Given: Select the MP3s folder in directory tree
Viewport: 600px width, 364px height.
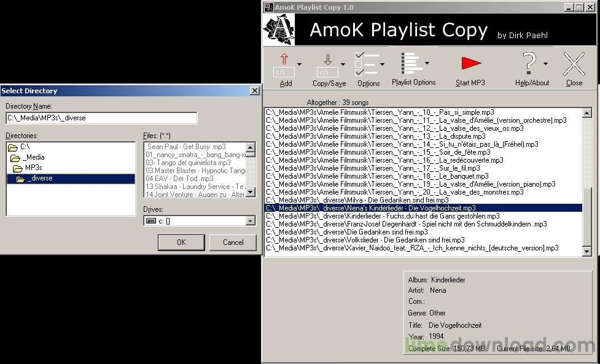Looking at the screenshot, I should pyautogui.click(x=34, y=168).
